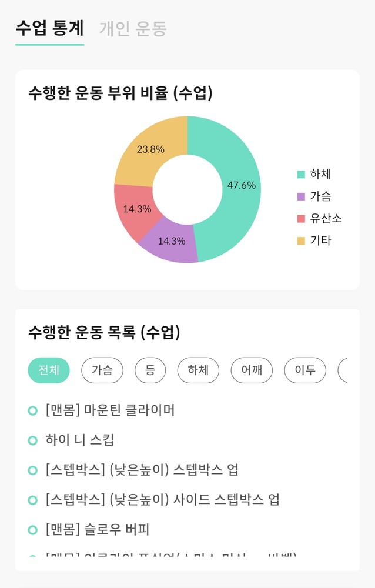Click bullet icon beside 하이 니 스킵
Image resolution: width=375 pixels, height=588 pixels.
click(33, 440)
